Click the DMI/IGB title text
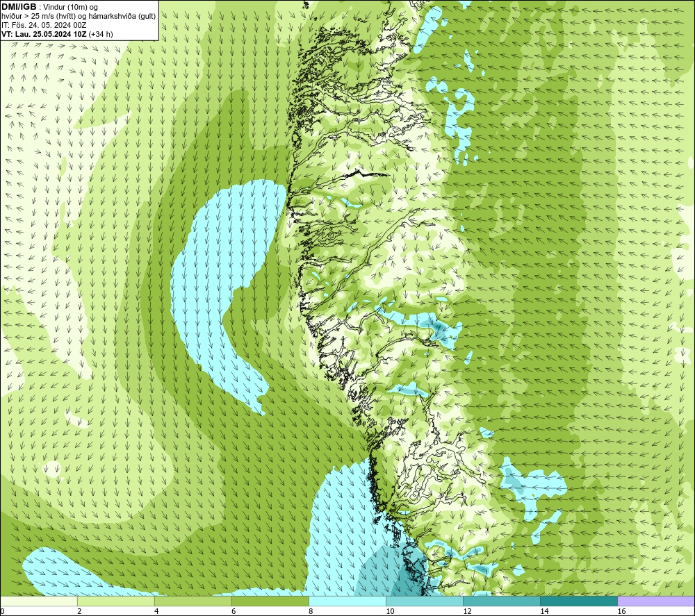 [19, 7]
